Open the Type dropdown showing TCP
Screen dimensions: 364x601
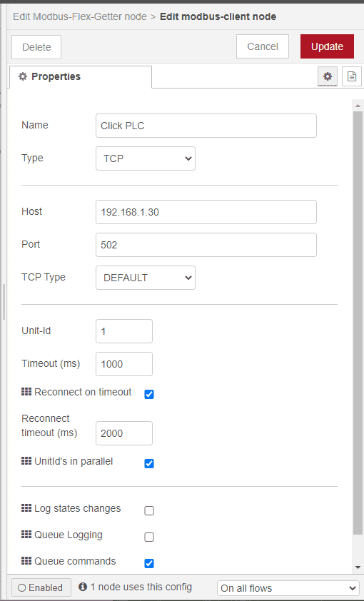(x=146, y=158)
